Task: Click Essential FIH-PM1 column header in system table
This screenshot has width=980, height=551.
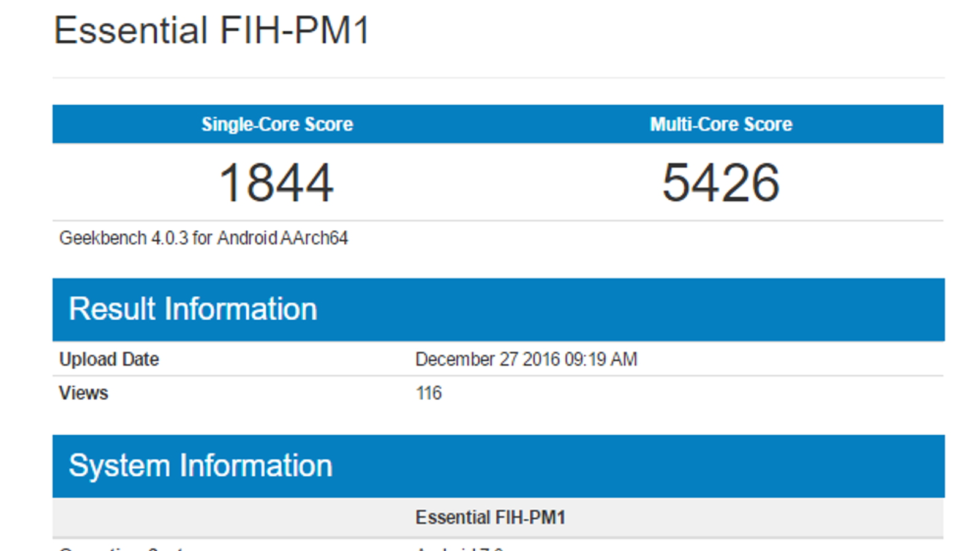Action: 490,518
